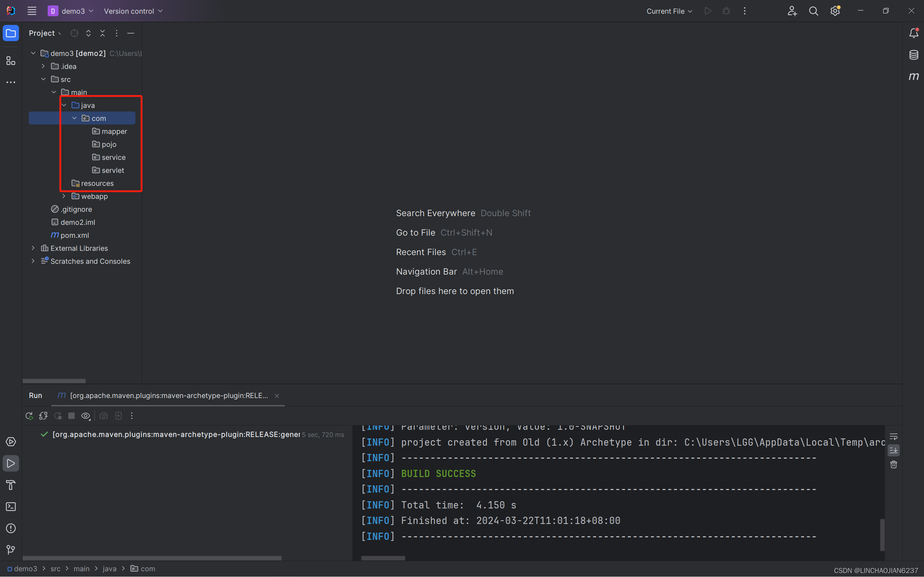Toggle scroll to end in console

point(893,450)
